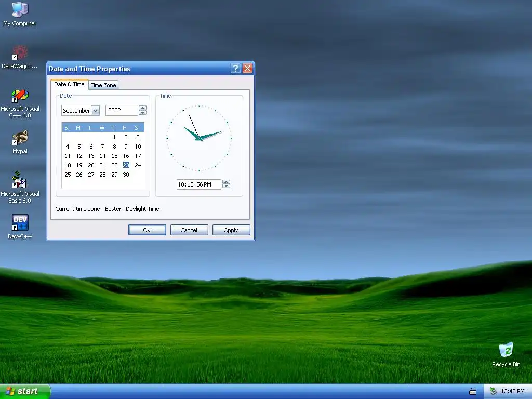Select day 19 in the calendar
532x399 pixels.
click(79, 165)
